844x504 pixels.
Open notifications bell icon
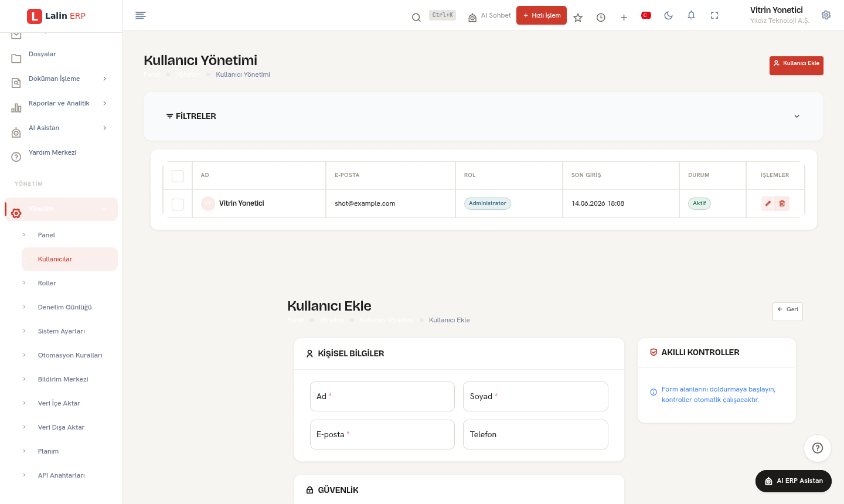[692, 15]
